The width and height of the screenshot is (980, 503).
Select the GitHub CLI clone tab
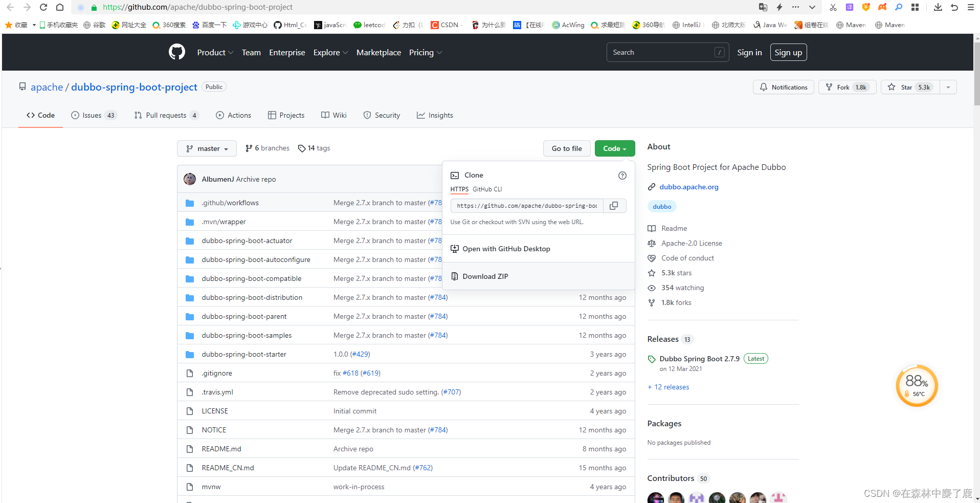pos(487,189)
